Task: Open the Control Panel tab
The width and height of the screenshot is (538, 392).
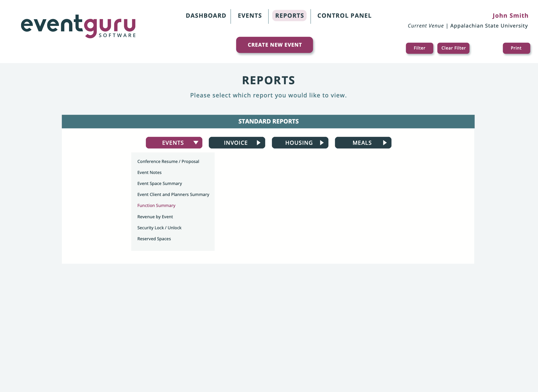Action: 344,16
